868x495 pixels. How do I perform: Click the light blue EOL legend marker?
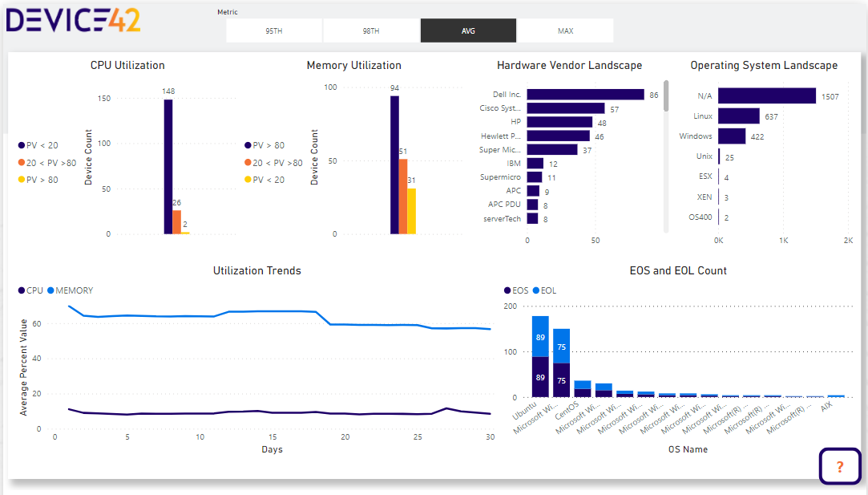tap(535, 290)
